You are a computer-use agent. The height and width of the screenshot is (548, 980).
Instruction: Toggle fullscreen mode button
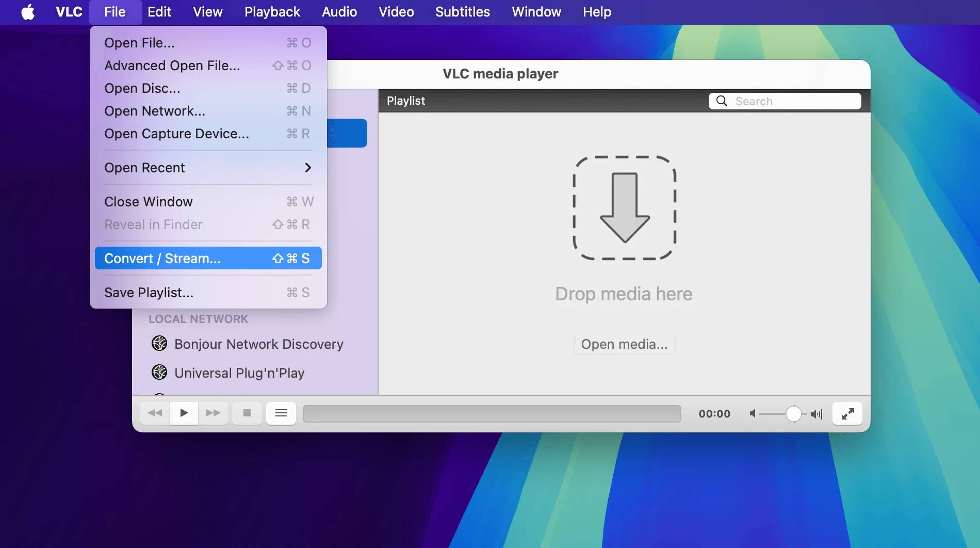(x=847, y=413)
